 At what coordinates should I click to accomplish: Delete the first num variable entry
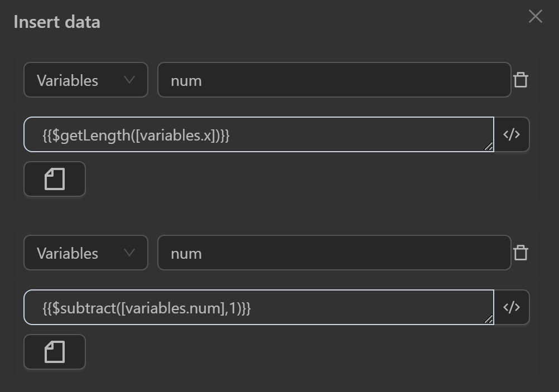pyautogui.click(x=521, y=80)
